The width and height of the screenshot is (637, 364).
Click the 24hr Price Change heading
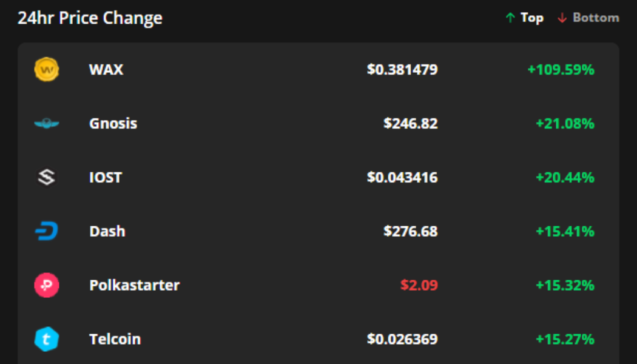pyautogui.click(x=91, y=18)
